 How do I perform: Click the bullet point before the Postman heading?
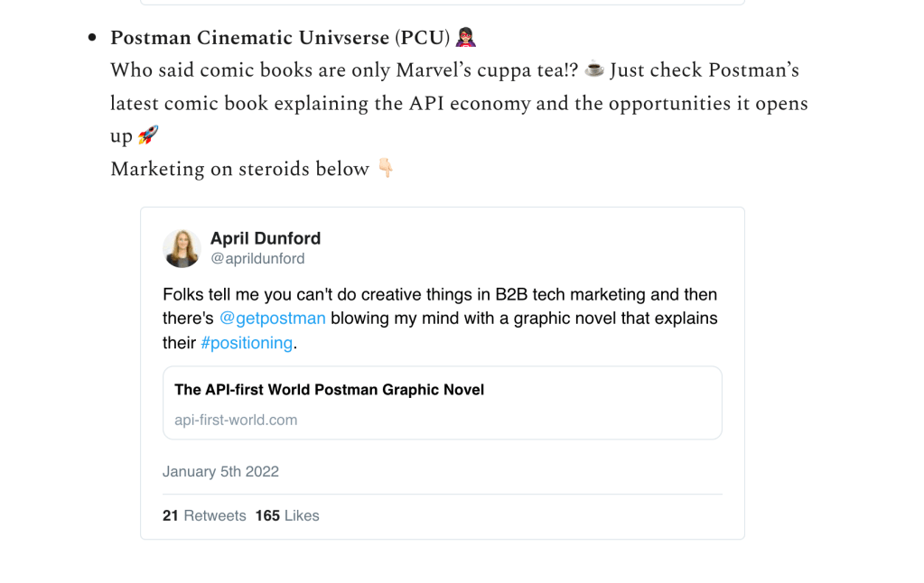pyautogui.click(x=92, y=39)
